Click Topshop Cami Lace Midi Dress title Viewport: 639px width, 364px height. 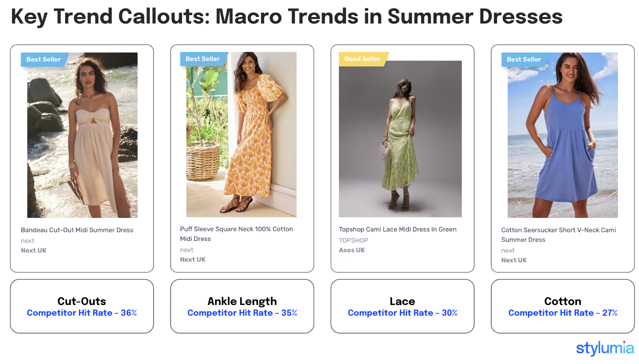(x=398, y=229)
